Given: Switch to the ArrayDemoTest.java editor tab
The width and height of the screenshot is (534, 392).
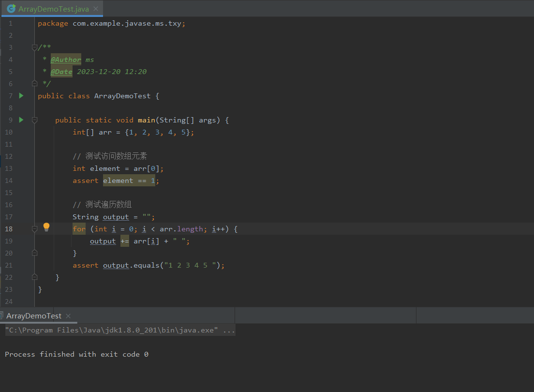Looking at the screenshot, I should pos(52,9).
